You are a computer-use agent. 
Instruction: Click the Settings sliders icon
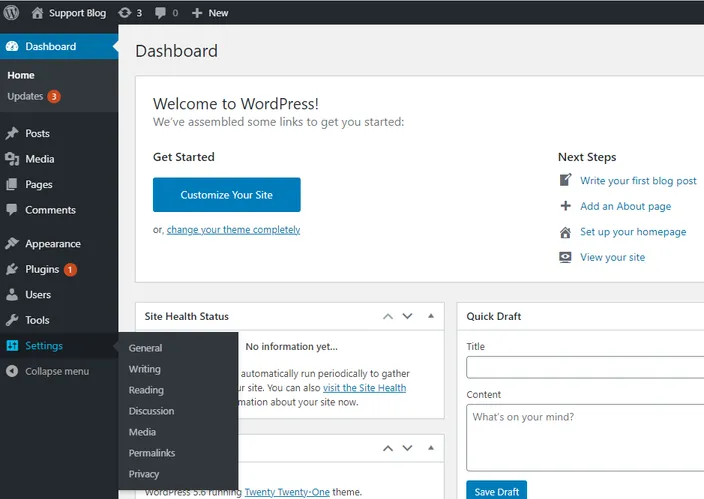(12, 346)
